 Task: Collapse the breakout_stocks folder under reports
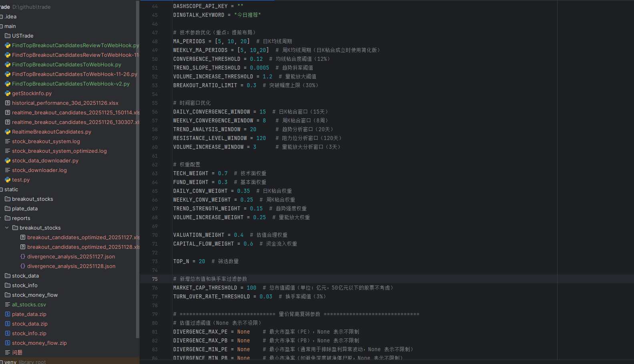pyautogui.click(x=7, y=228)
